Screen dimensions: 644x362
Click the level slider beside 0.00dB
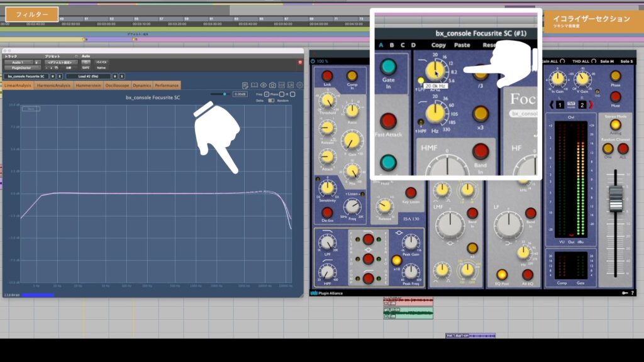[x=219, y=94]
